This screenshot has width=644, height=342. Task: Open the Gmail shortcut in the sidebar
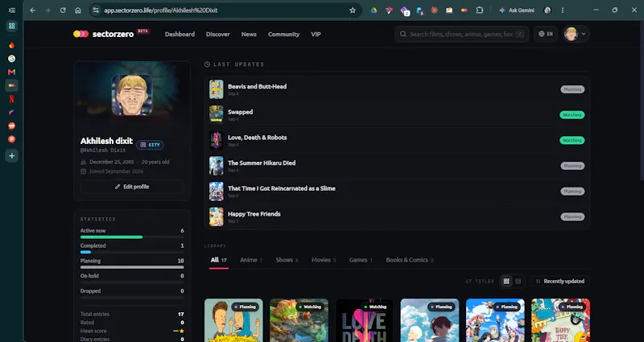point(11,72)
